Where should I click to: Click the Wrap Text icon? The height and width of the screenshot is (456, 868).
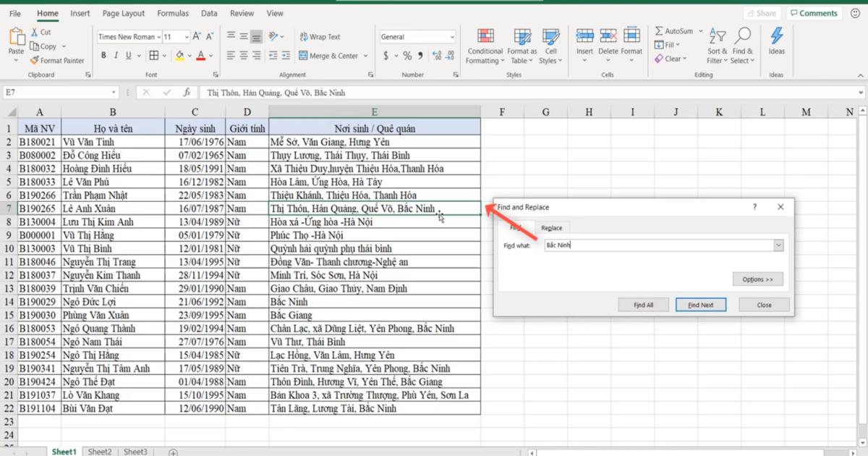tap(303, 37)
